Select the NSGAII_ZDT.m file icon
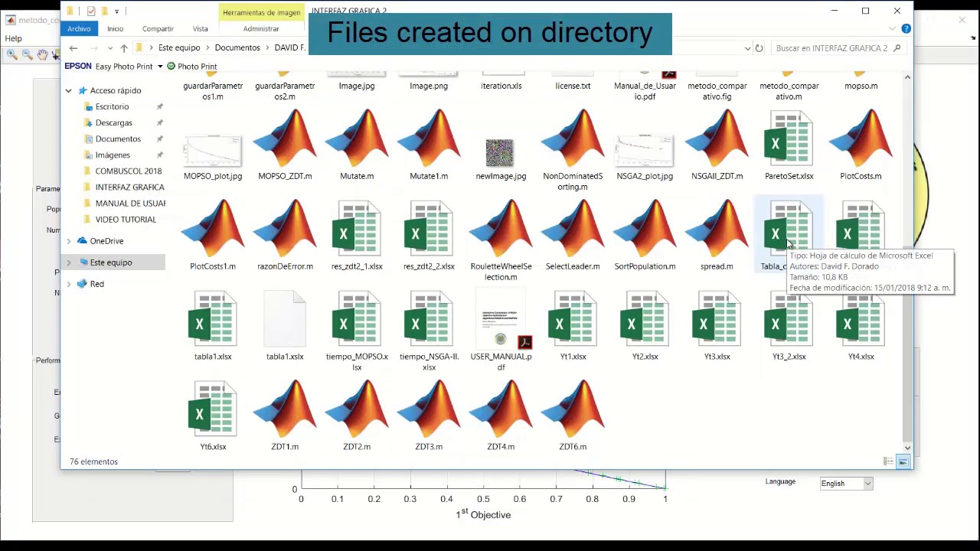Screen dimensions: 980x551 click(717, 138)
